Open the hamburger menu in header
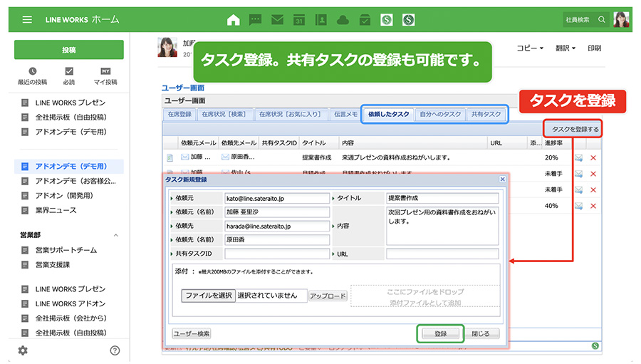Screen dimensions: 641x364 click(x=27, y=20)
